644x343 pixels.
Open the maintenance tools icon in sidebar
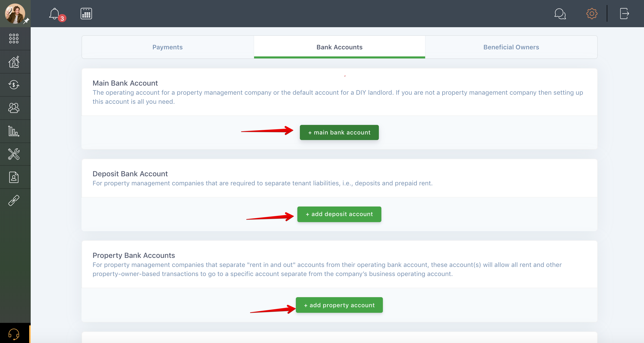tap(14, 154)
